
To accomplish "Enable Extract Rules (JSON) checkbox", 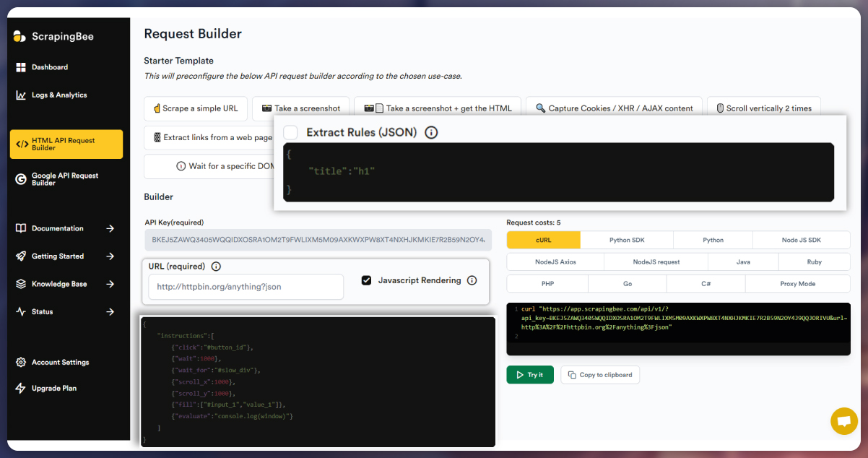I will (x=290, y=132).
